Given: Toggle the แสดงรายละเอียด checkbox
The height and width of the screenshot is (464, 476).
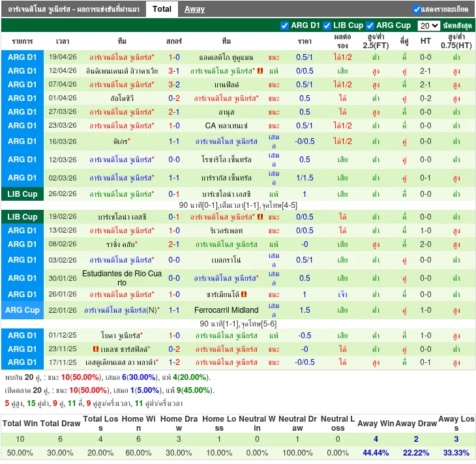Looking at the screenshot, I should 417,9.
